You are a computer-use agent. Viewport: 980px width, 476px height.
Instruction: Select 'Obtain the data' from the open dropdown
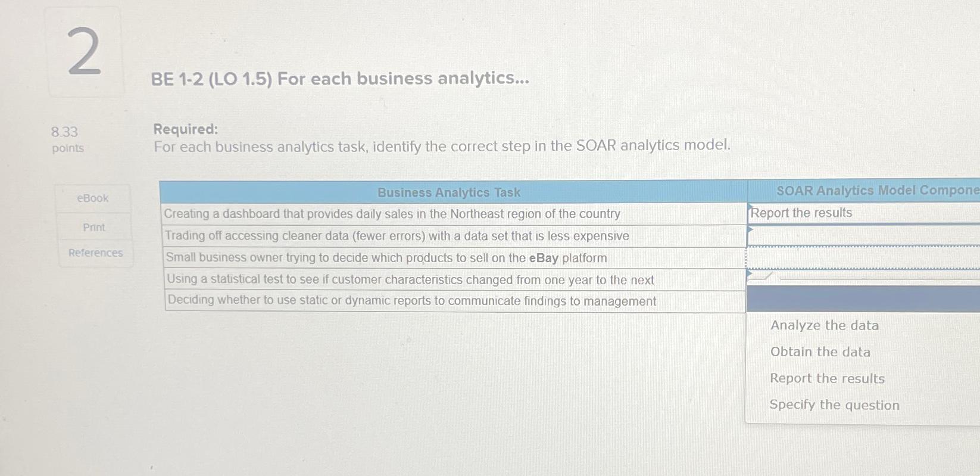coord(820,351)
